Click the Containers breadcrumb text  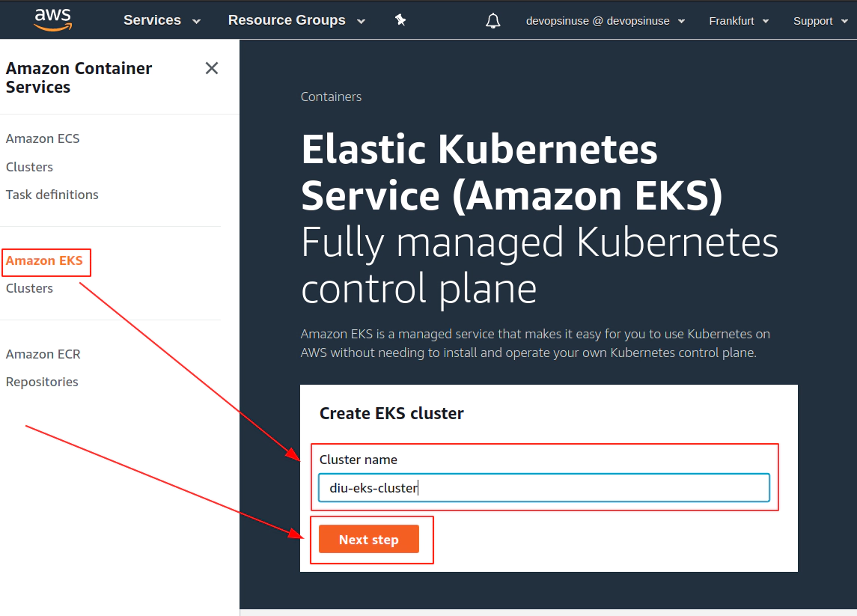coord(332,97)
